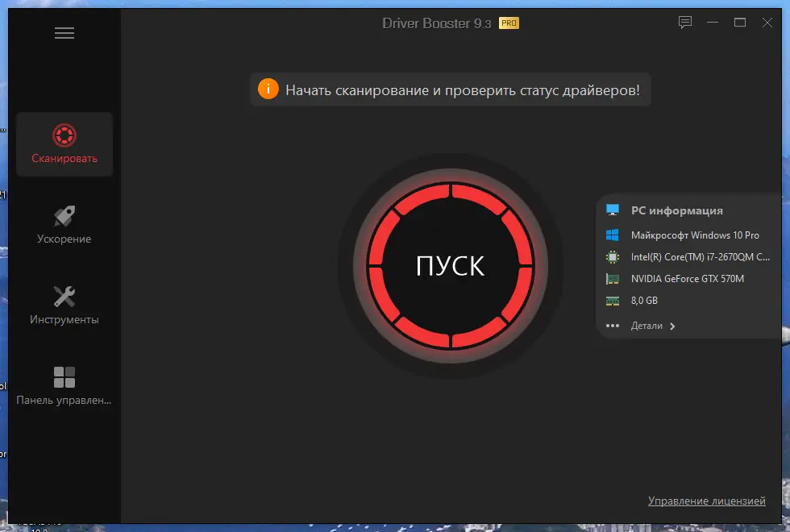The height and width of the screenshot is (532, 790).
Task: Click the ellipsis icon next to Детали
Action: click(612, 326)
